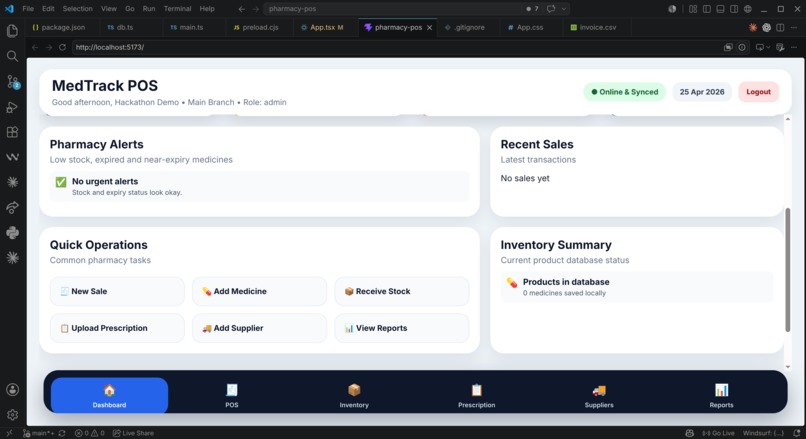Switch to the App.tsx tab
The image size is (806, 439).
pyautogui.click(x=326, y=27)
